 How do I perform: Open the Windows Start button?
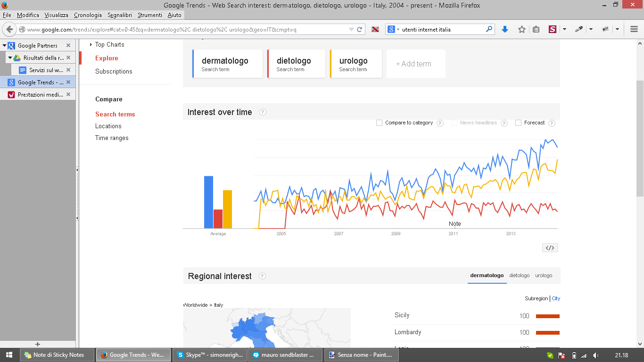point(9,355)
